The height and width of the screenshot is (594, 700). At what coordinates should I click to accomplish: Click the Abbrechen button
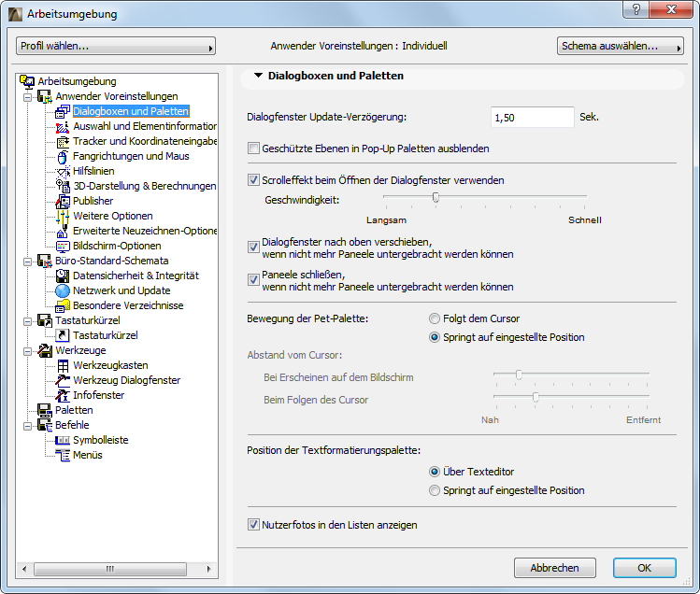[555, 568]
